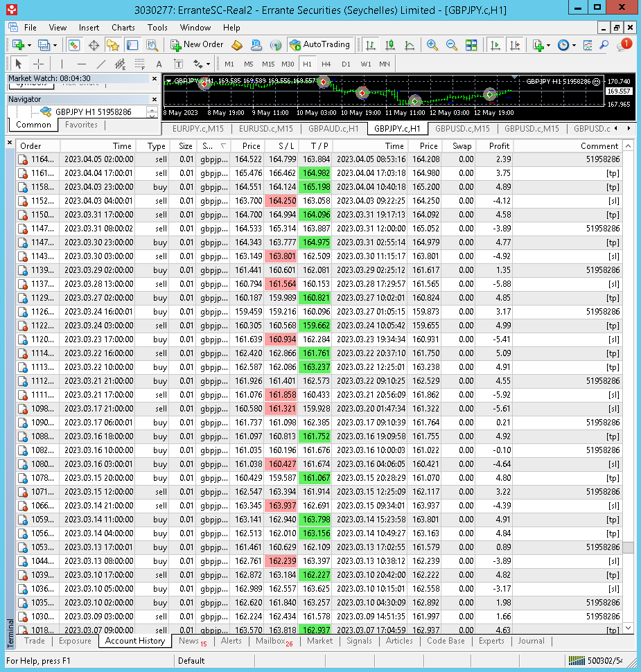Open the MetaEditor book icon
The width and height of the screenshot is (641, 672).
pyautogui.click(x=237, y=44)
